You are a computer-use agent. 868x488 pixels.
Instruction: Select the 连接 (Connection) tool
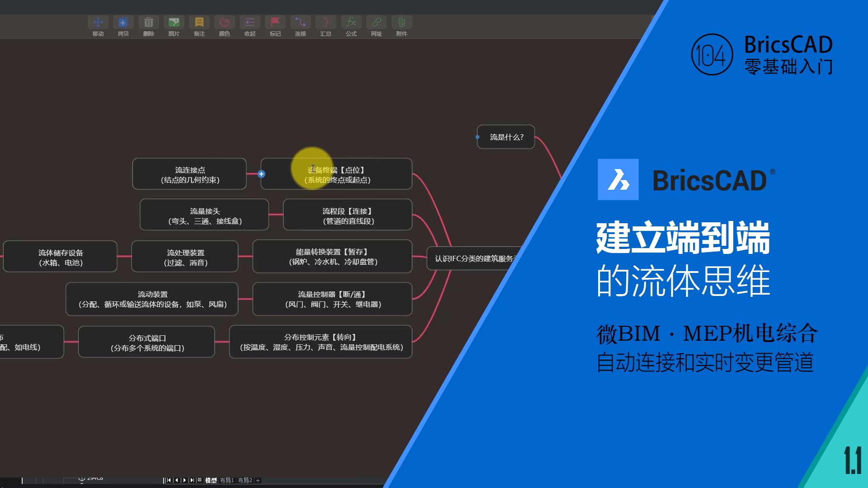tap(300, 23)
